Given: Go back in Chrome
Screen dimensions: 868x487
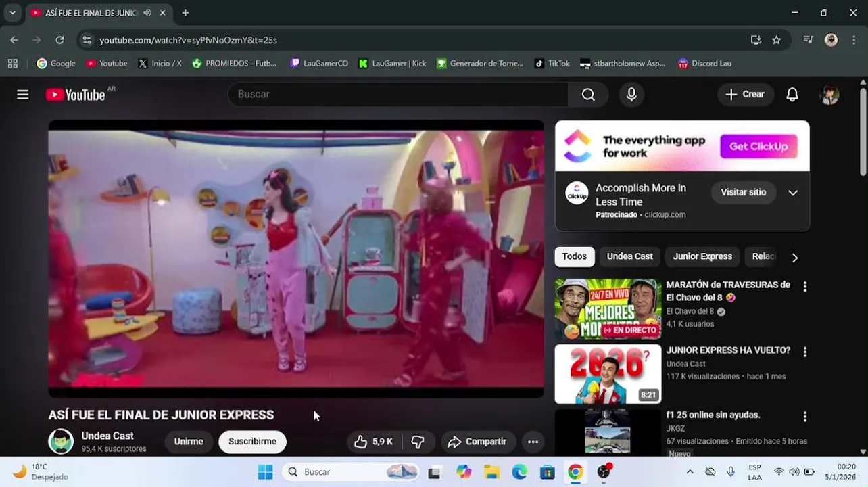Looking at the screenshot, I should click(14, 40).
